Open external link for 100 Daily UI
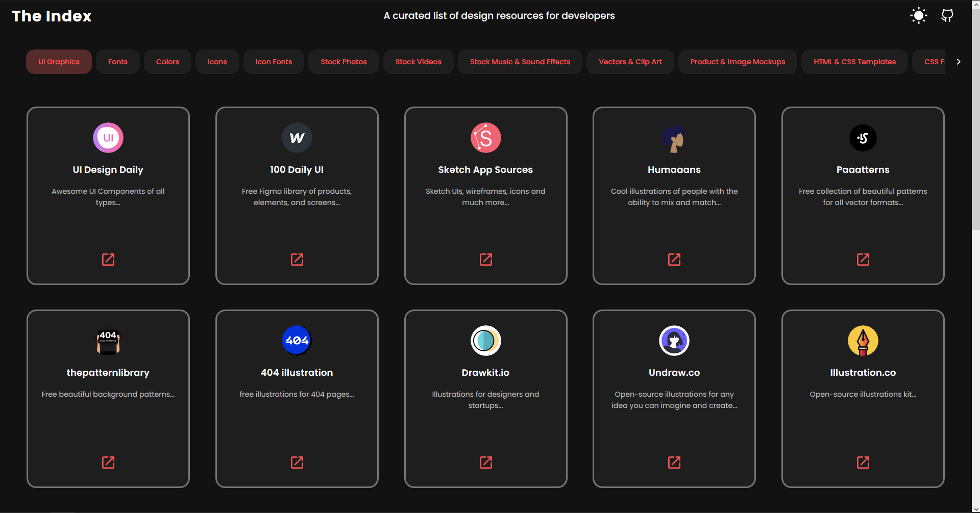The width and height of the screenshot is (980, 513). point(297,260)
